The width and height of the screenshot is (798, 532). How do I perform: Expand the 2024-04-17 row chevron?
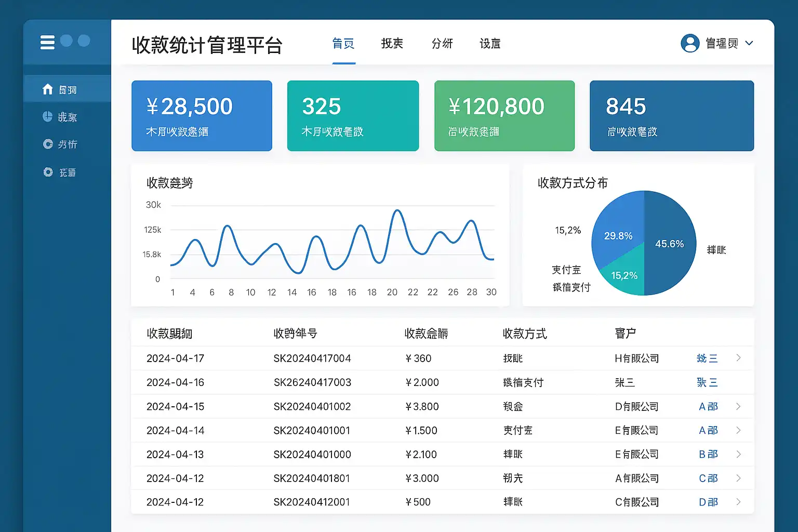(x=738, y=358)
